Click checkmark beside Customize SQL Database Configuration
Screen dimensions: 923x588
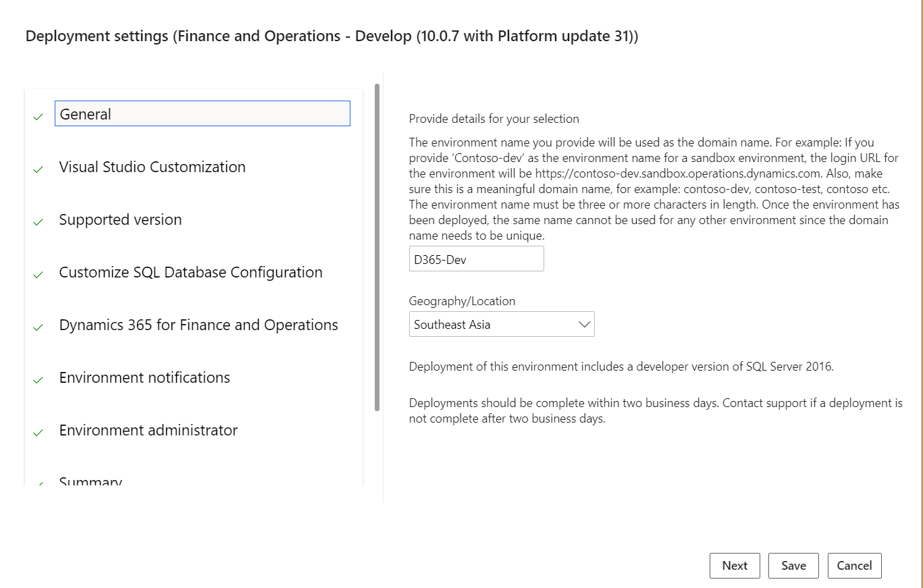[38, 275]
